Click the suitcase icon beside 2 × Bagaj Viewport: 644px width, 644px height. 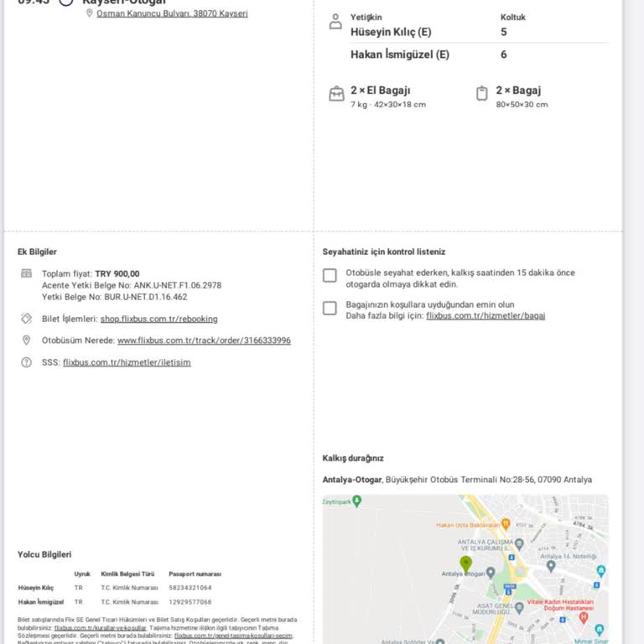[482, 94]
